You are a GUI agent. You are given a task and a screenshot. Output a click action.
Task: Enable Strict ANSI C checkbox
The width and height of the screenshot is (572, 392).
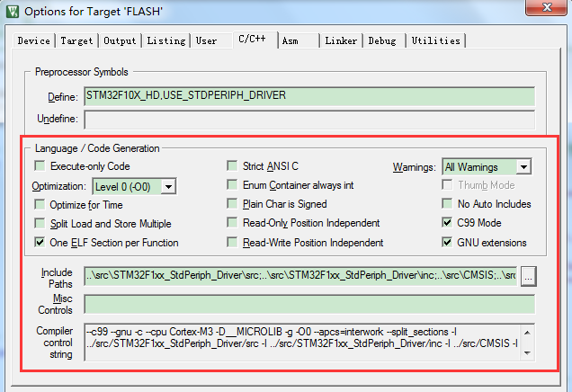[x=232, y=166]
